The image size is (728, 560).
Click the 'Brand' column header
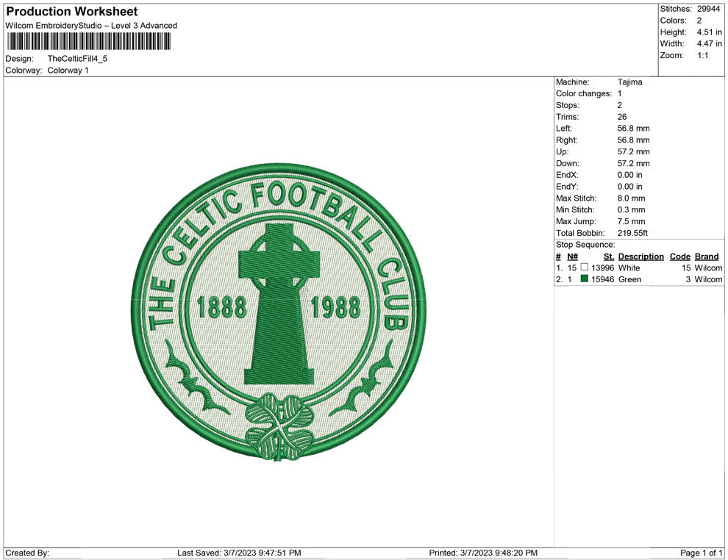(x=707, y=256)
